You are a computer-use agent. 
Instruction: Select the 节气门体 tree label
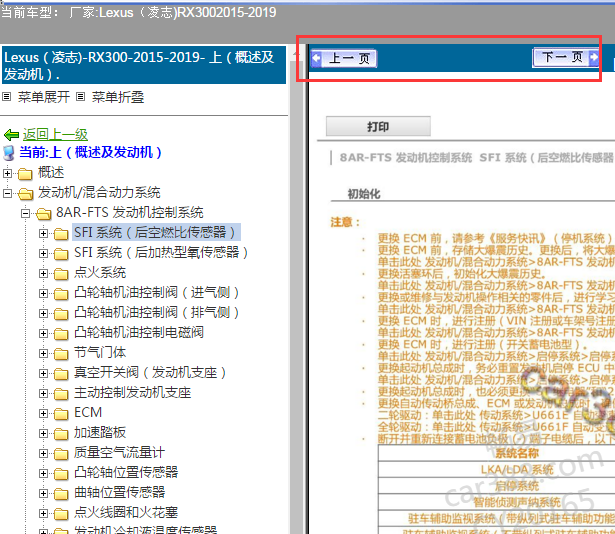pos(100,352)
